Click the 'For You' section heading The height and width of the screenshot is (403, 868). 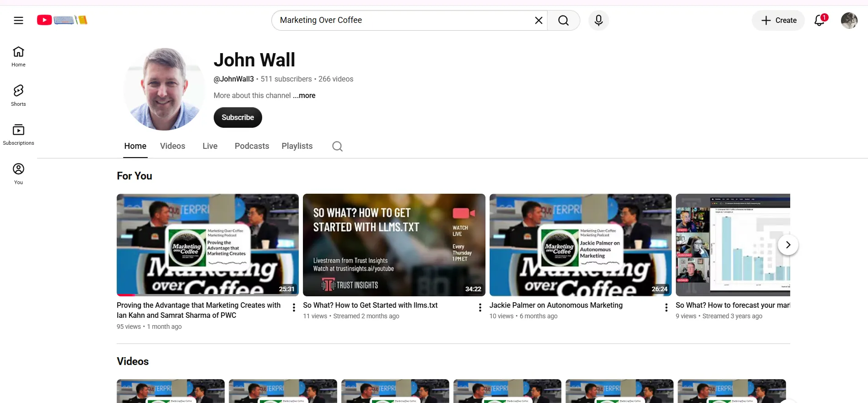(135, 176)
